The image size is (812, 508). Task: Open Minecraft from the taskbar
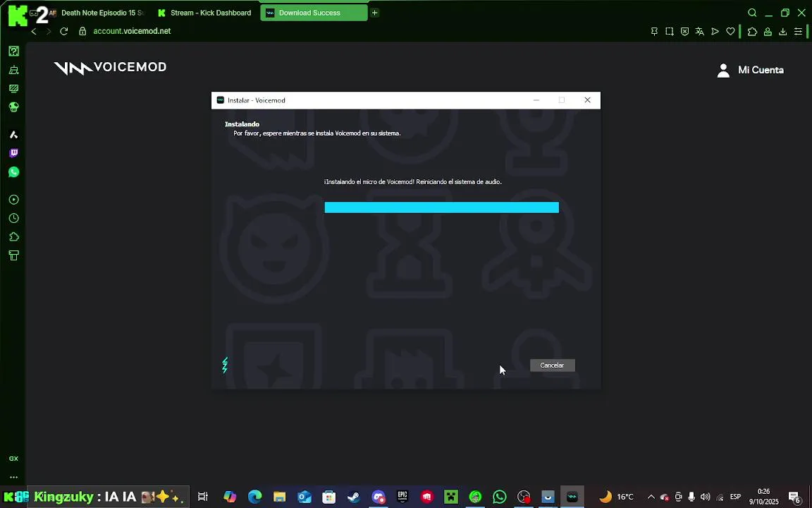450,497
